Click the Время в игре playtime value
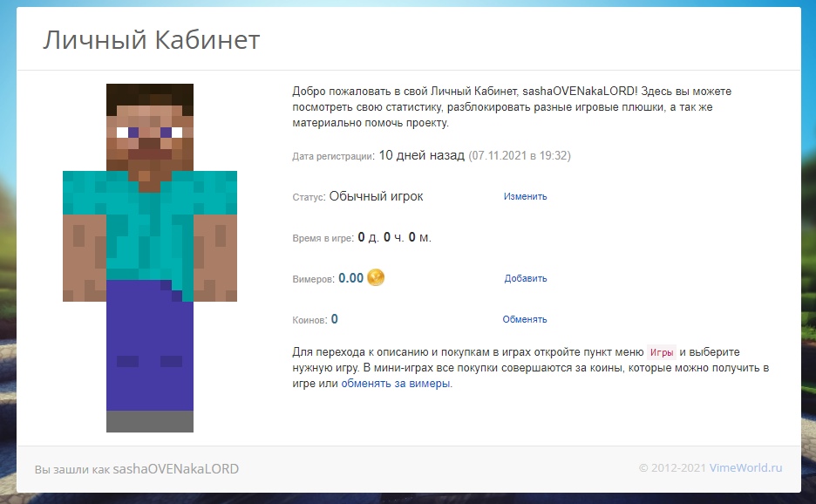Viewport: 816px width, 504px height. click(394, 237)
